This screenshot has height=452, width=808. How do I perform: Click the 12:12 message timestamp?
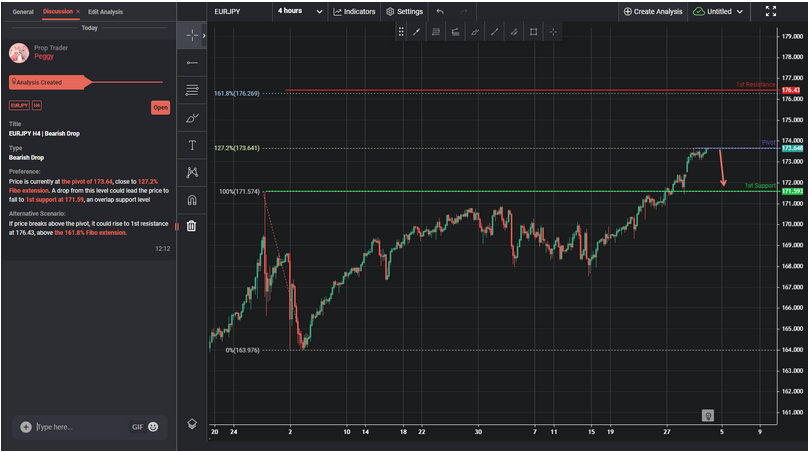point(162,248)
